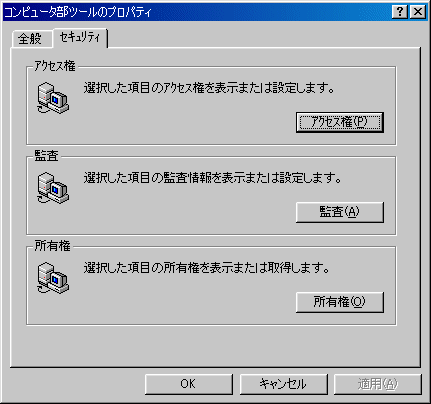431x404 pixels.
Task: Open the 監査(A) auditing button
Action: pyautogui.click(x=340, y=212)
